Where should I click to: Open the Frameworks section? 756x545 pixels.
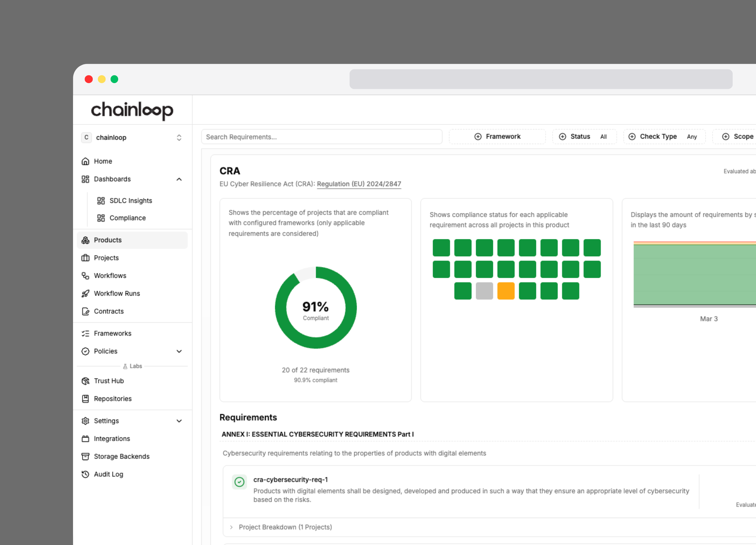tap(112, 333)
